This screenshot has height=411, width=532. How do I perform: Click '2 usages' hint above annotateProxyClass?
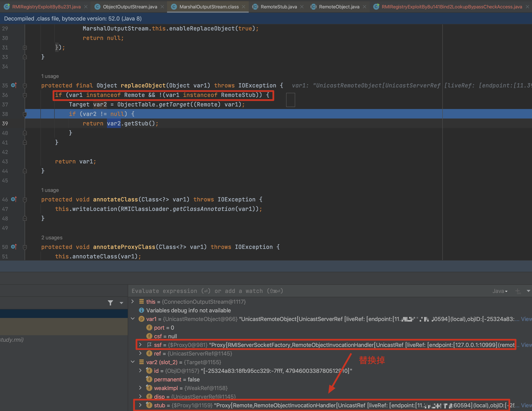click(52, 237)
